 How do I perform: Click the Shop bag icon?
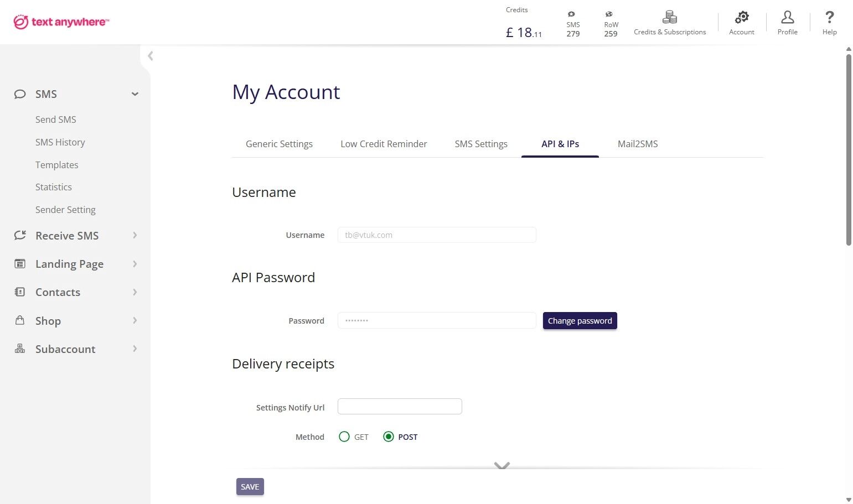[x=20, y=320]
